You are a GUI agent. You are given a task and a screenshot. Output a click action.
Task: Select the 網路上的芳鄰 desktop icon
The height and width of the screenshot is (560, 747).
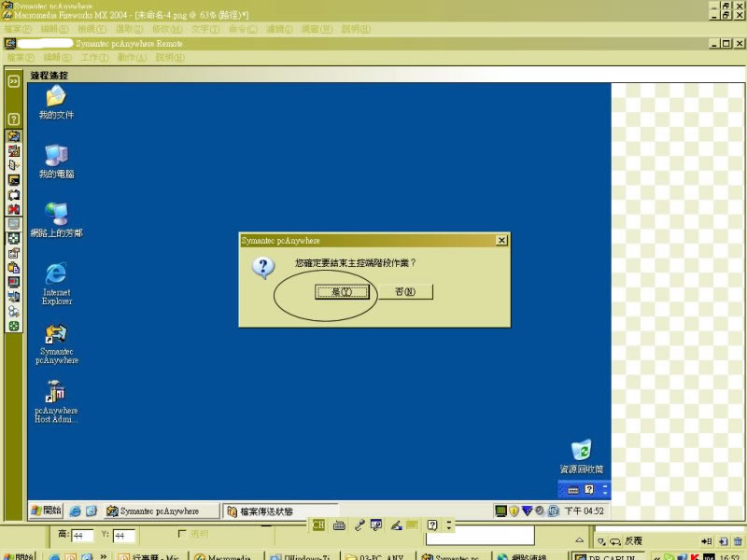(x=56, y=215)
